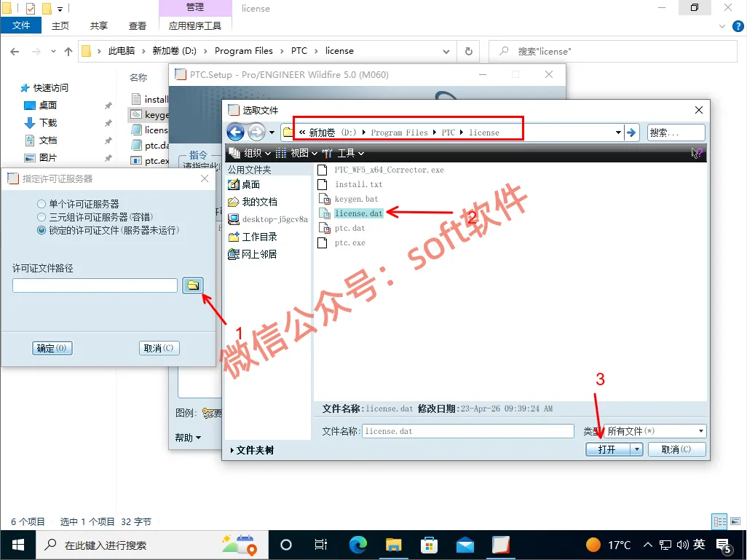Click the context help icon on the dialog toolbar

point(697,153)
